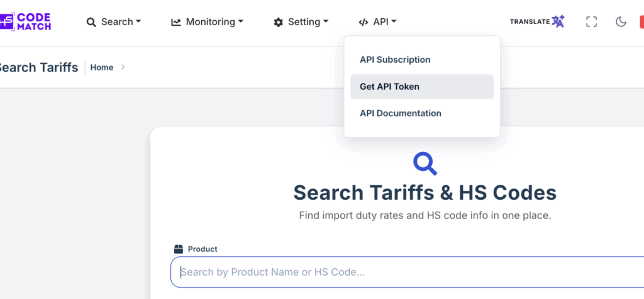Choose Get API Token menu item
The width and height of the screenshot is (644, 299).
coord(389,87)
